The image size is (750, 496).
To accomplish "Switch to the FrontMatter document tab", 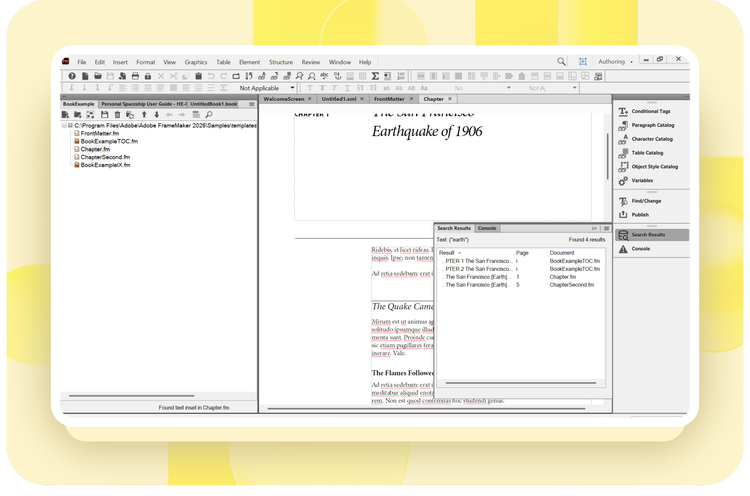I will (x=389, y=99).
